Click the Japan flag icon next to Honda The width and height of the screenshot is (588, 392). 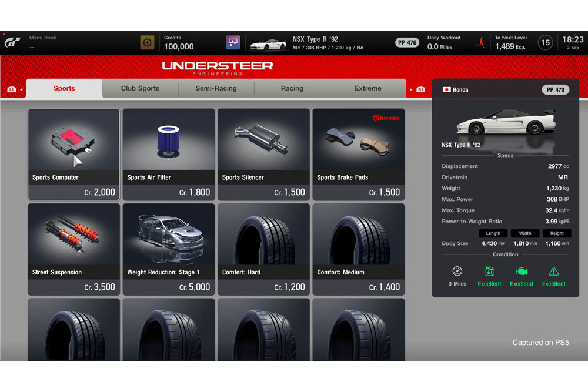[x=446, y=89]
